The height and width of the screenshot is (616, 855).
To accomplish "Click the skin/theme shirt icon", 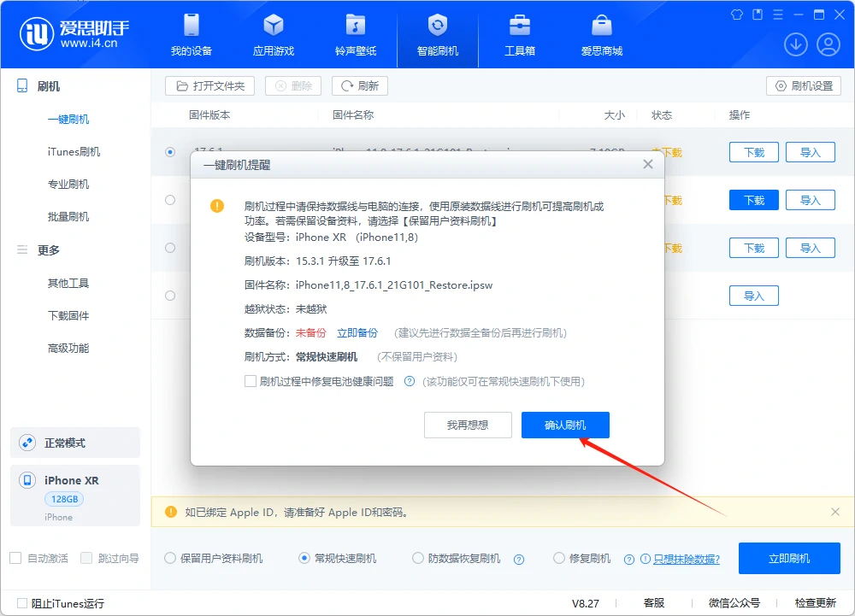I will coord(737,15).
